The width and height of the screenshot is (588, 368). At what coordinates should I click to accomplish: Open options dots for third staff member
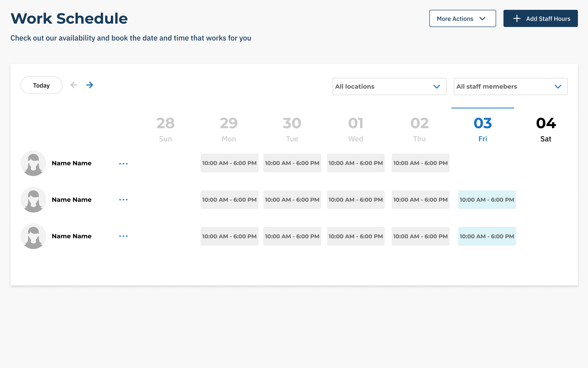click(123, 236)
